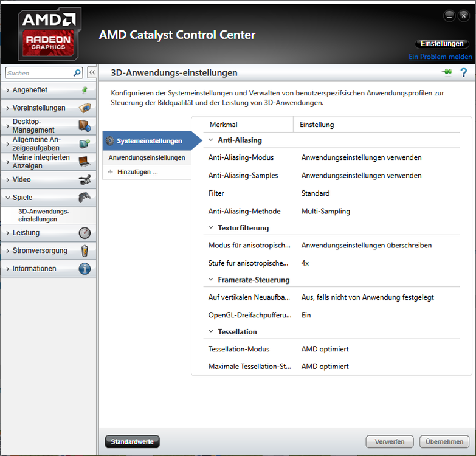This screenshot has height=456, width=476.
Task: Click the green pin icon next to Angeheftet
Action: click(85, 90)
